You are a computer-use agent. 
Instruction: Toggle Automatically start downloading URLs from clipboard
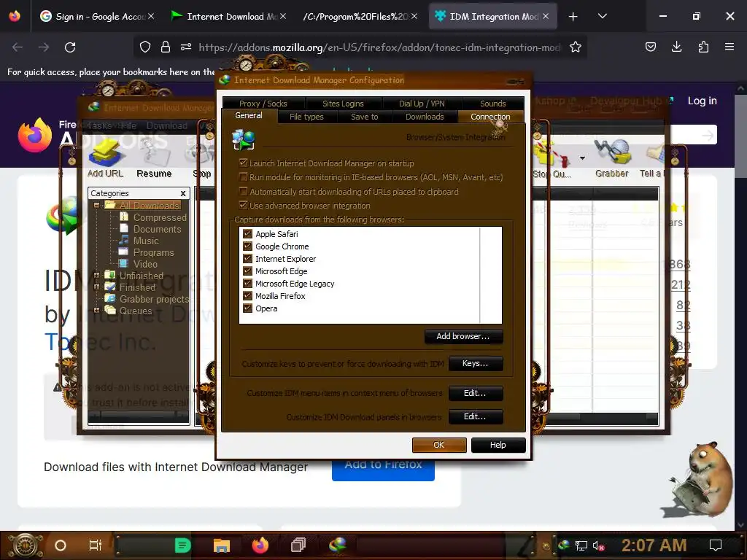(x=244, y=192)
